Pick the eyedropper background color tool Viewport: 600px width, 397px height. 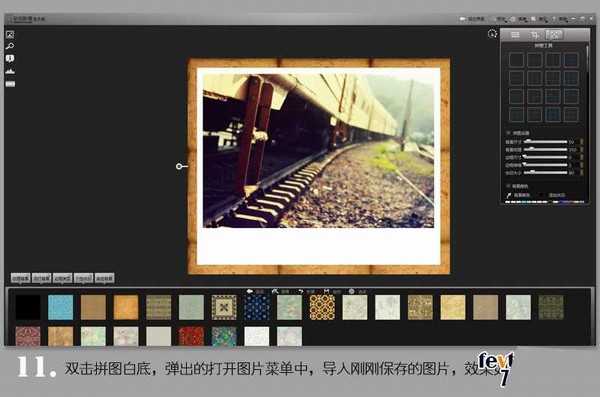pyautogui.click(x=509, y=195)
